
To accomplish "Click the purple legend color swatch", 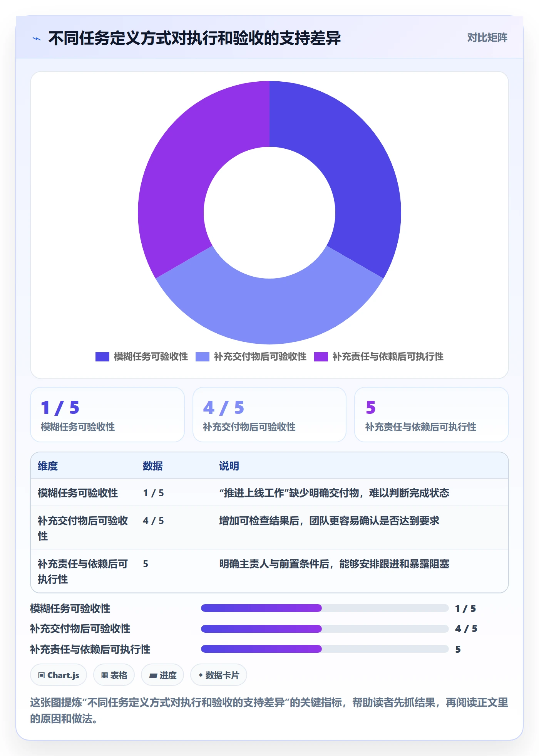I will click(321, 357).
